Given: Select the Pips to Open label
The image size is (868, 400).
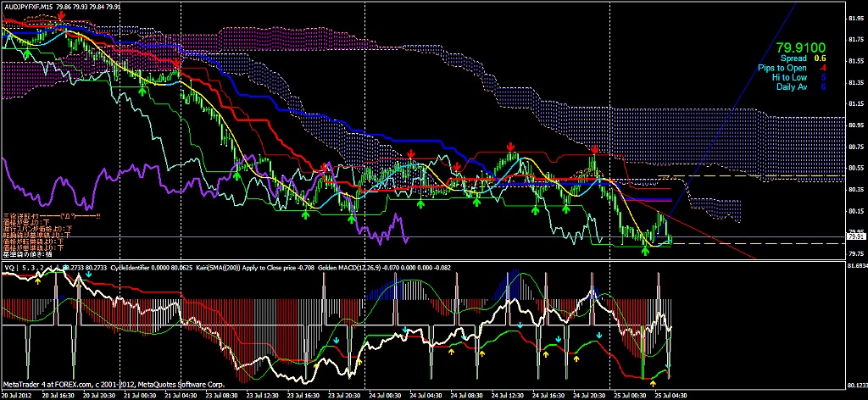Looking at the screenshot, I should tap(782, 68).
